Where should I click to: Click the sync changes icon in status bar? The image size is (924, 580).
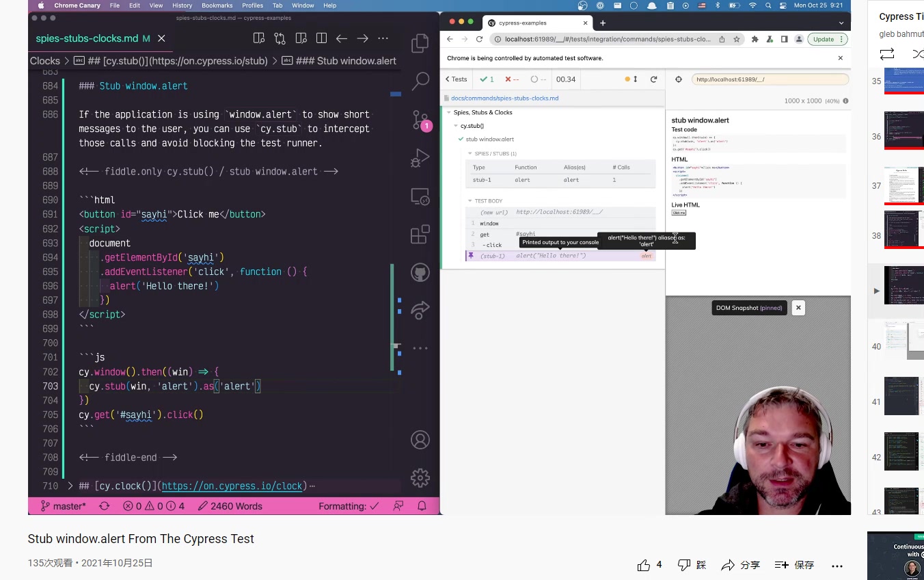pos(104,506)
